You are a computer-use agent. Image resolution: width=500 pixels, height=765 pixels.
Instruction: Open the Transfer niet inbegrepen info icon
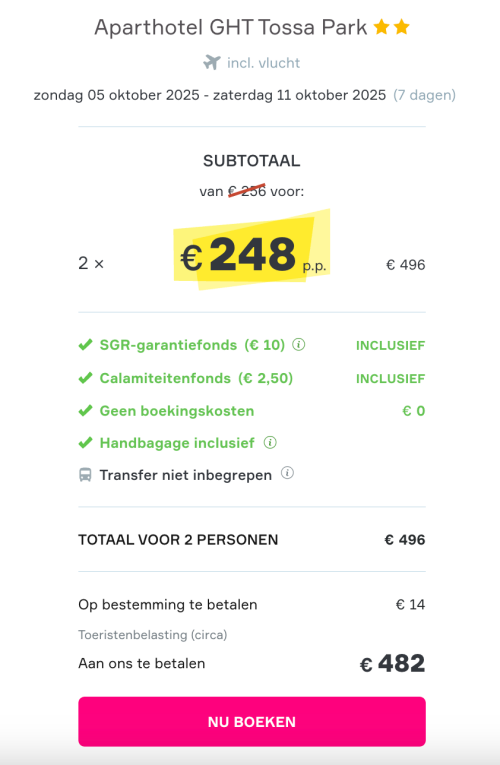coord(287,473)
